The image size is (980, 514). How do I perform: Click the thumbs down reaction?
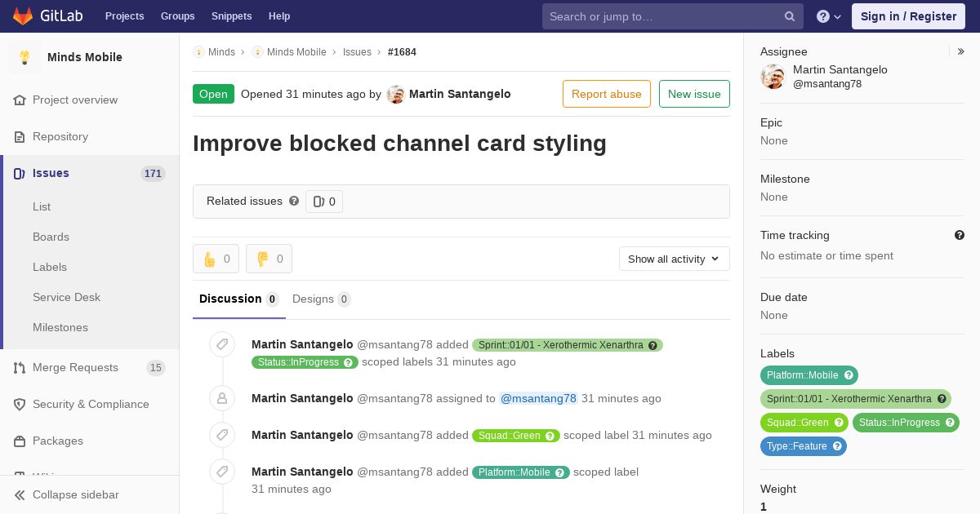pos(269,259)
